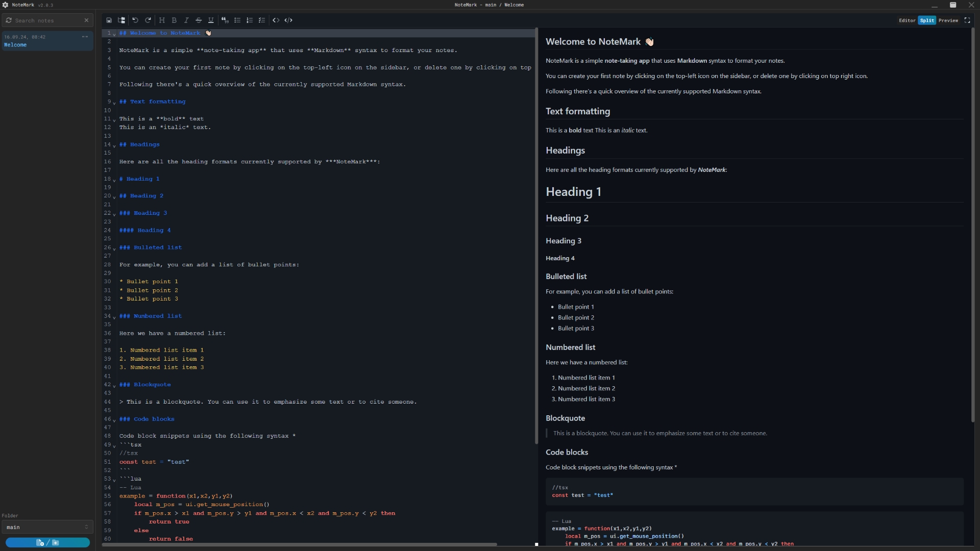Image resolution: width=980 pixels, height=551 pixels.
Task: Click editor line '* Bullet point 2'
Action: [149, 290]
